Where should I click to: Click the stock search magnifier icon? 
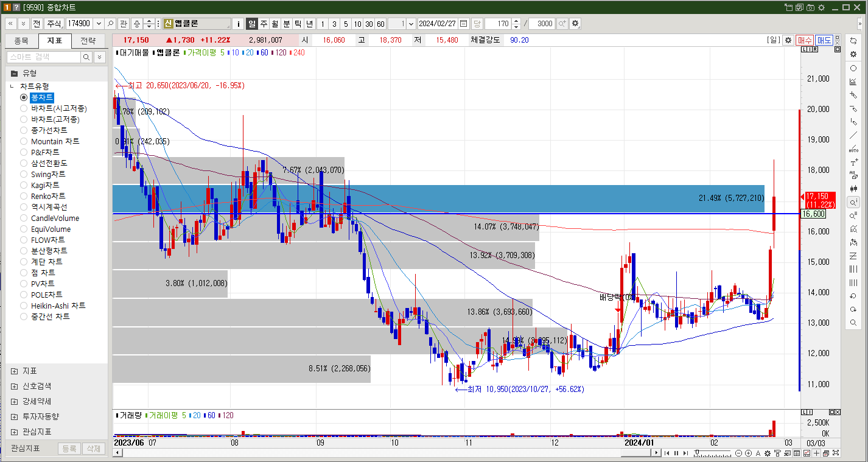110,24
